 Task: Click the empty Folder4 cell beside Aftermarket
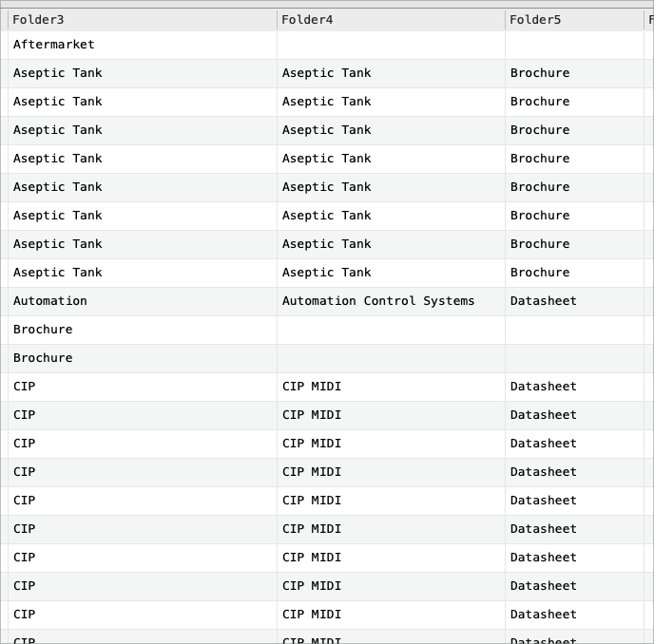(390, 45)
